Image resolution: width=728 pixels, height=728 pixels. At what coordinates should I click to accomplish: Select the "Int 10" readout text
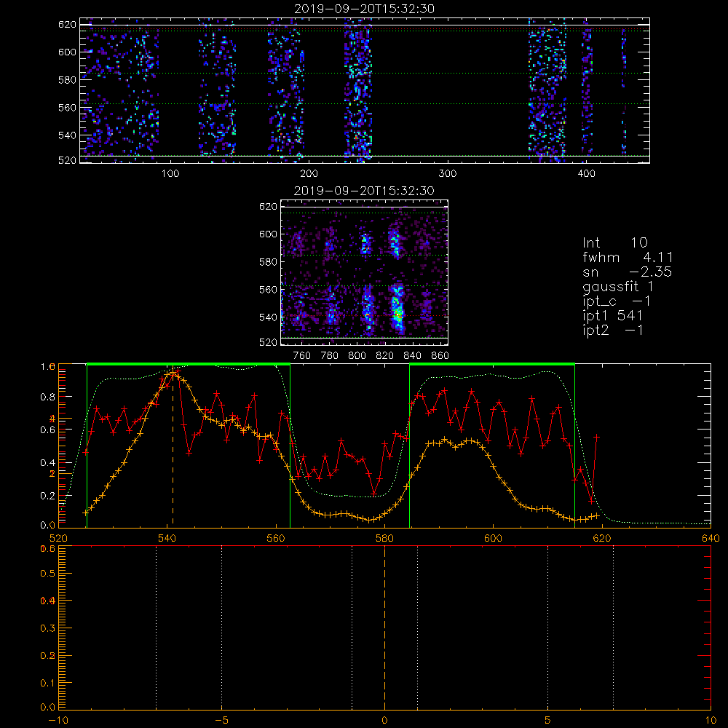pyautogui.click(x=614, y=242)
